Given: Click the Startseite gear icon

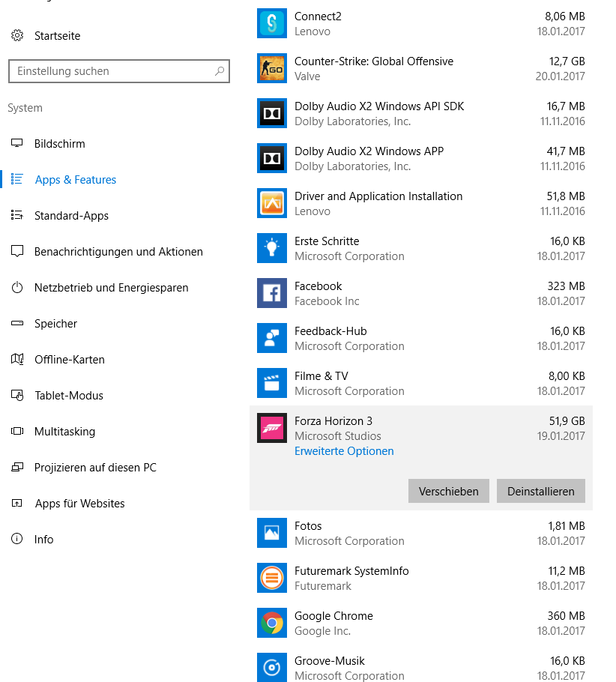Looking at the screenshot, I should pos(17,35).
